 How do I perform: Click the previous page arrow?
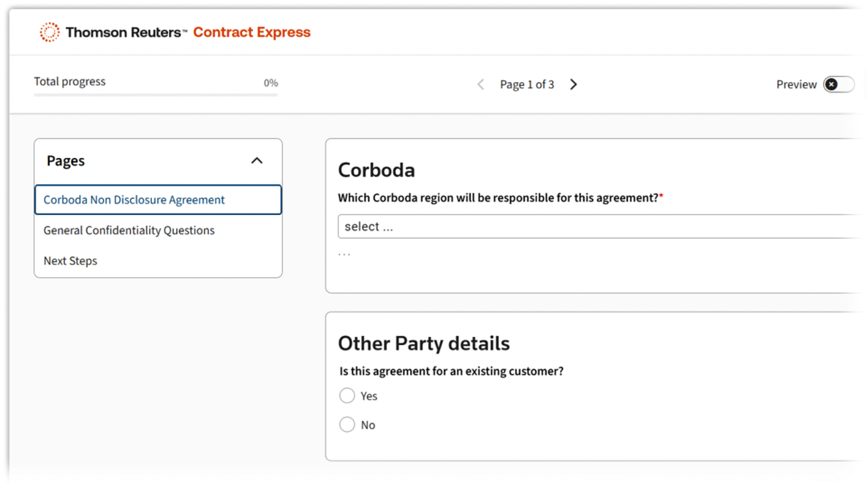[x=481, y=84]
